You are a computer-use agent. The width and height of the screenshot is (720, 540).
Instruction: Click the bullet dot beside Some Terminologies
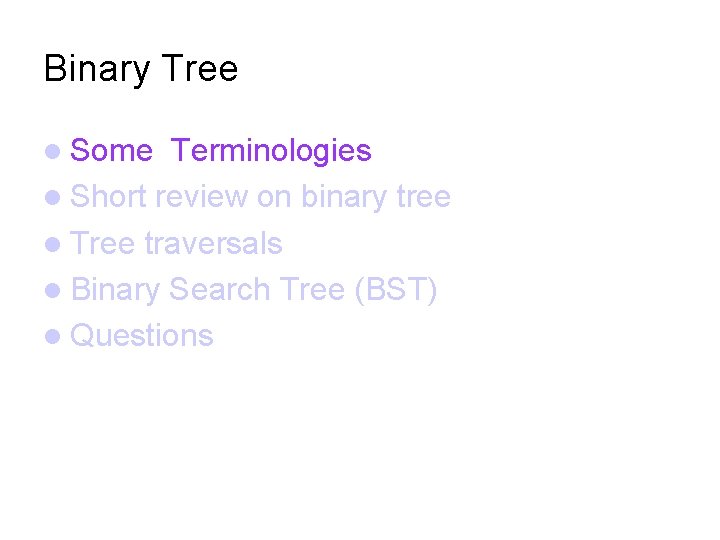coord(53,152)
